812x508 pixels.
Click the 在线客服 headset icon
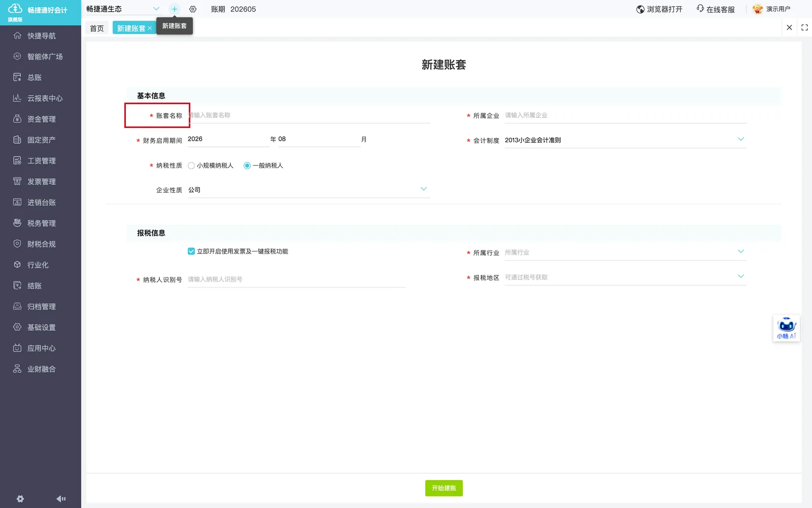click(700, 9)
